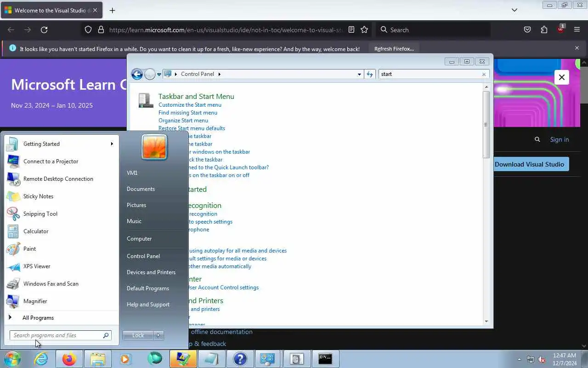Open Firefox application menu
The width and height of the screenshot is (588, 368).
(577, 30)
